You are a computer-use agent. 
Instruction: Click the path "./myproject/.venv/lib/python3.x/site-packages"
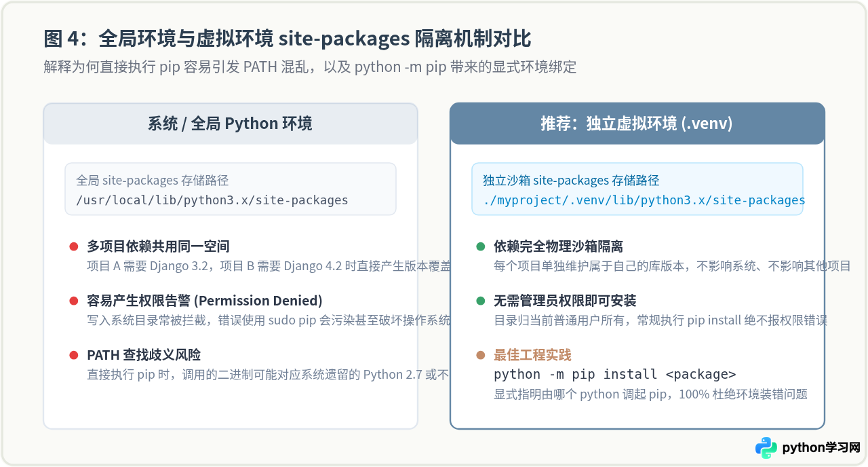point(644,200)
